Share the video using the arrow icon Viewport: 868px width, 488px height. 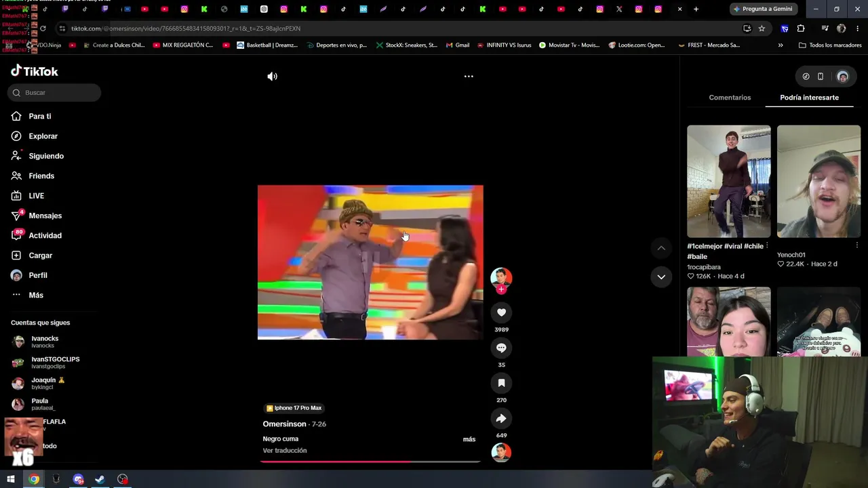click(501, 418)
